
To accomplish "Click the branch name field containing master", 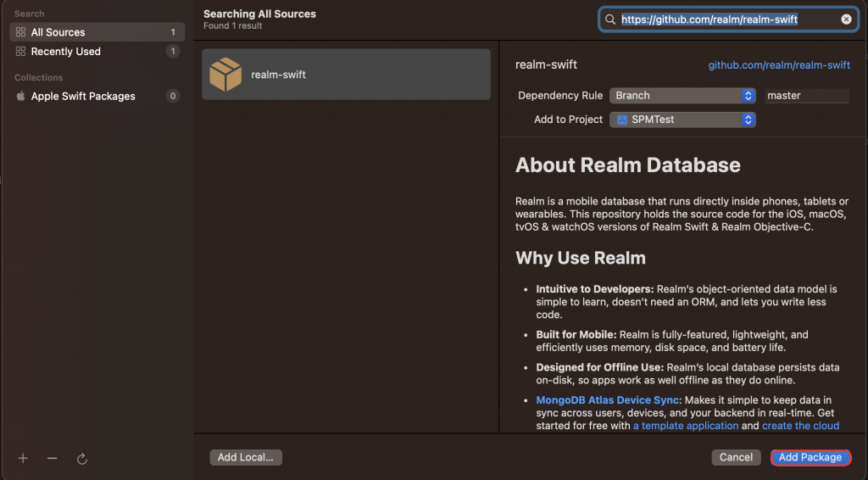I will pos(806,96).
